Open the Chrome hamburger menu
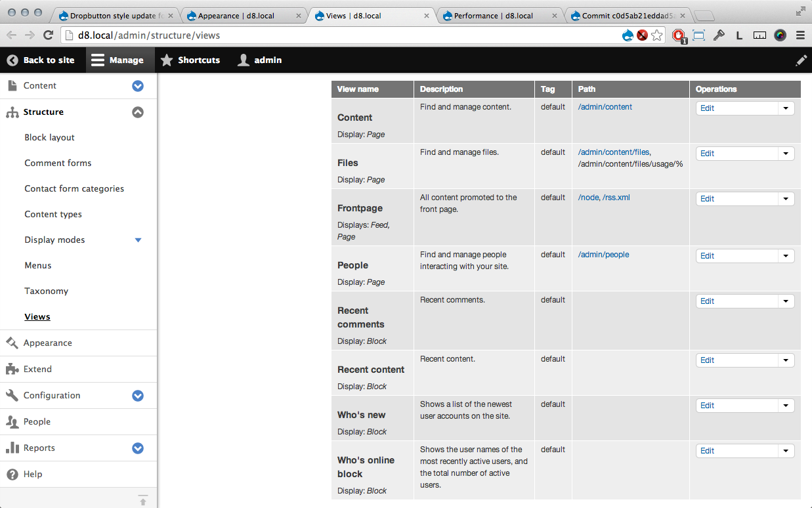Screen dimensions: 812x508 (800, 35)
